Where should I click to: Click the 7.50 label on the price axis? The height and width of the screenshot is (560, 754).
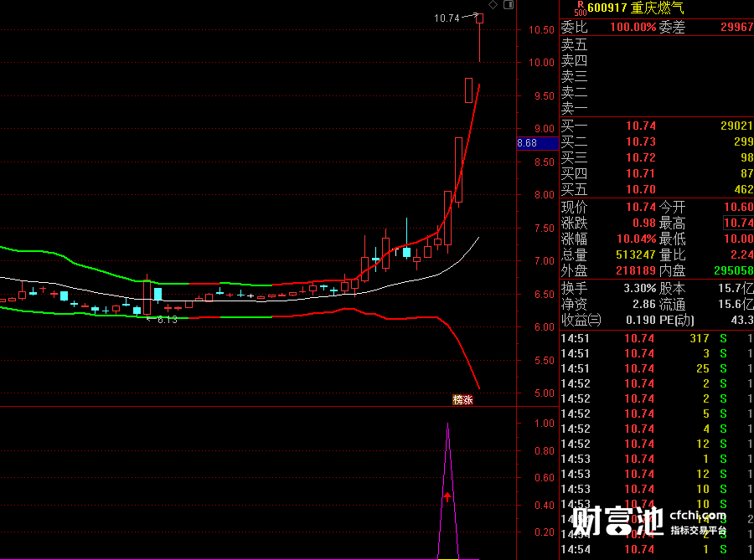tap(545, 229)
